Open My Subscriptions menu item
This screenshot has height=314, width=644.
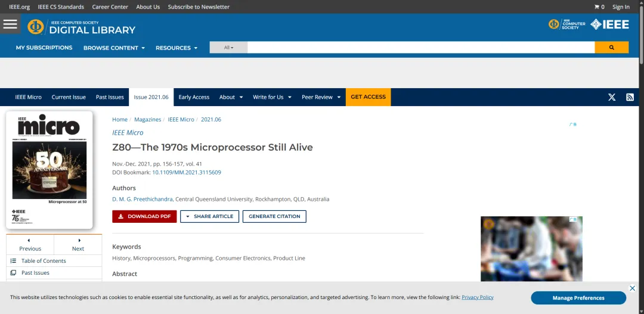pos(44,48)
